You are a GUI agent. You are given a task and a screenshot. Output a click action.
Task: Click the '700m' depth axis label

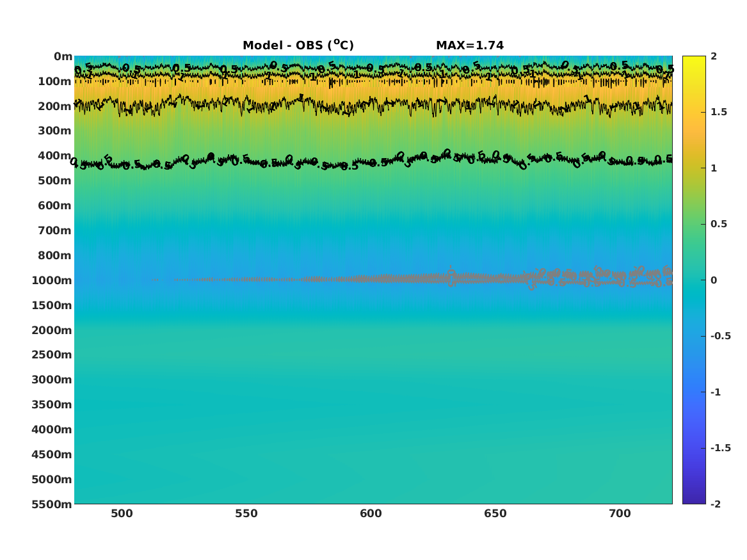click(x=54, y=230)
